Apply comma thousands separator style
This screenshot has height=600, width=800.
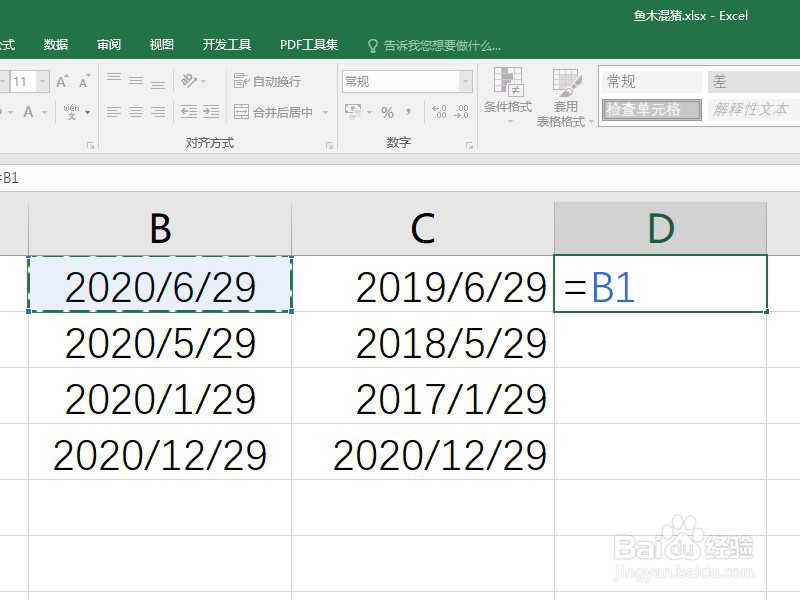(410, 112)
